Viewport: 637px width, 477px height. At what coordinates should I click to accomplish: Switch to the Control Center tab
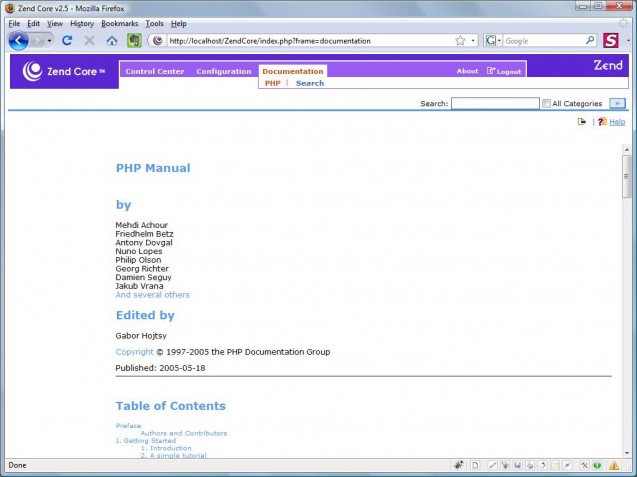pyautogui.click(x=155, y=71)
